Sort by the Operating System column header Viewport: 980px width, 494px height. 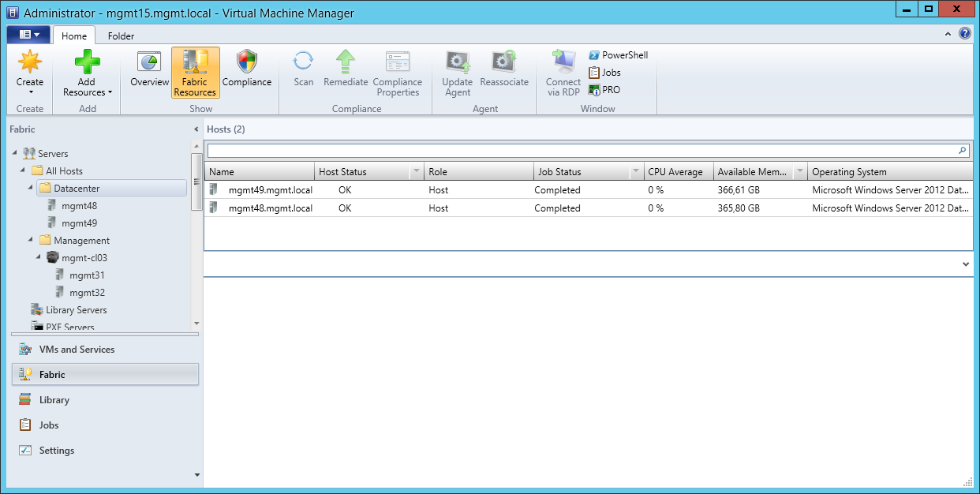click(890, 172)
